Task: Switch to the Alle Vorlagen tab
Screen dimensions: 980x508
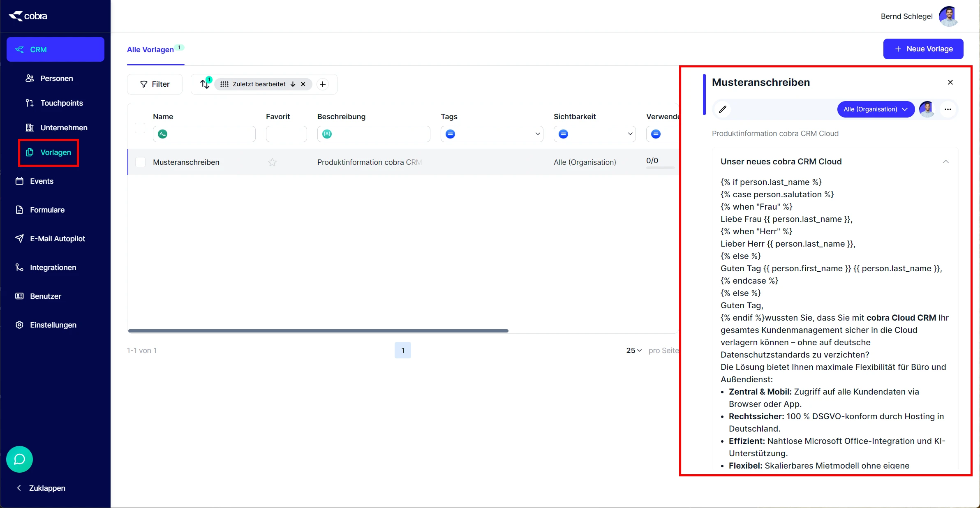Action: click(x=150, y=49)
